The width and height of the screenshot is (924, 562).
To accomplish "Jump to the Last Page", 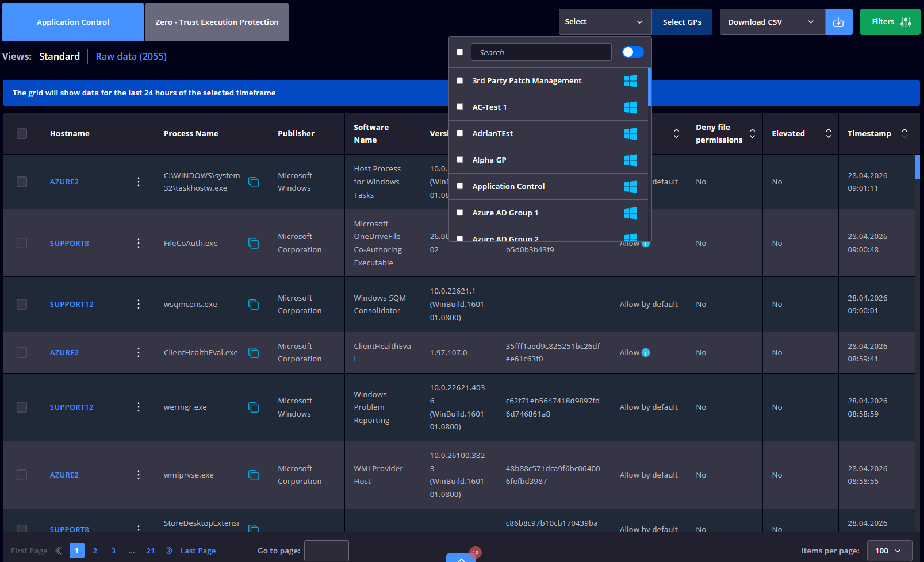I will [x=198, y=551].
